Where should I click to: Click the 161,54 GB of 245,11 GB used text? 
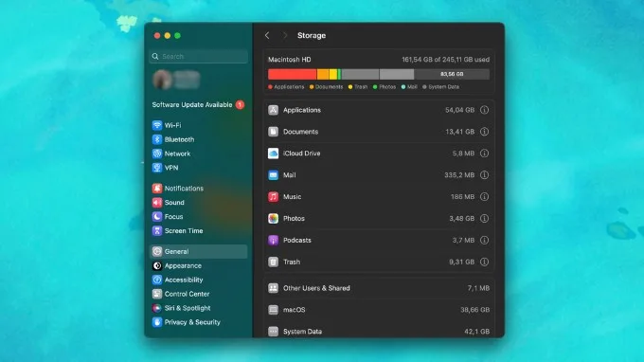[x=446, y=60]
